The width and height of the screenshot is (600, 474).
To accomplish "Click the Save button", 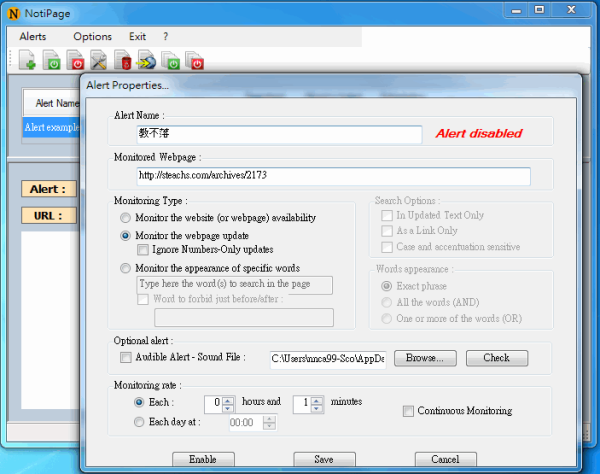I will (x=324, y=459).
